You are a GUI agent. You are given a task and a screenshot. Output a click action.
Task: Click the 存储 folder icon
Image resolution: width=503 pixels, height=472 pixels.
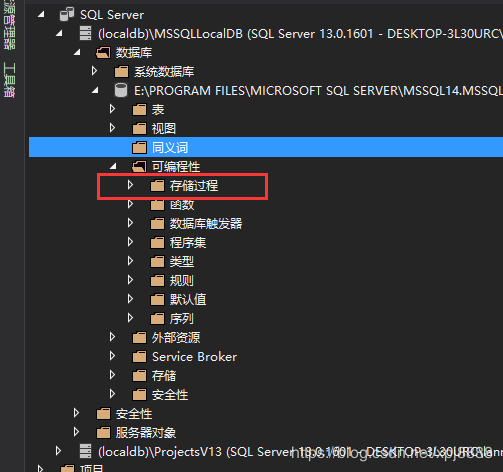[x=139, y=376]
